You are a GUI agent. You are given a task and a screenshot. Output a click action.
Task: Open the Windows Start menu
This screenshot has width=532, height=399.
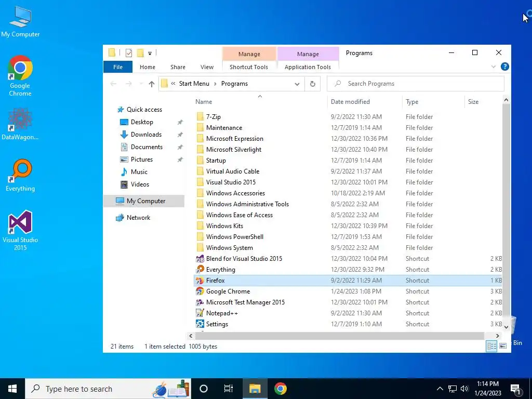[x=12, y=389]
